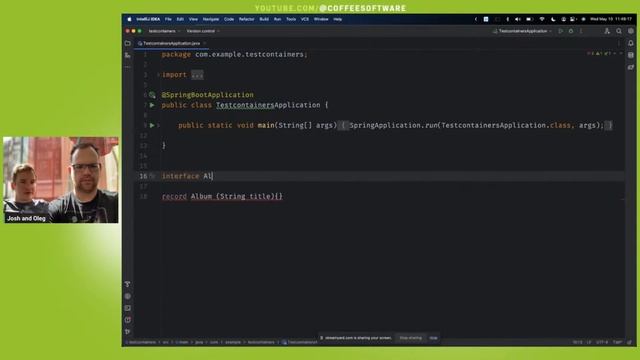The width and height of the screenshot is (640, 360).
Task: Click the Josh and Oleg webcam thumbnail
Action: 61,180
